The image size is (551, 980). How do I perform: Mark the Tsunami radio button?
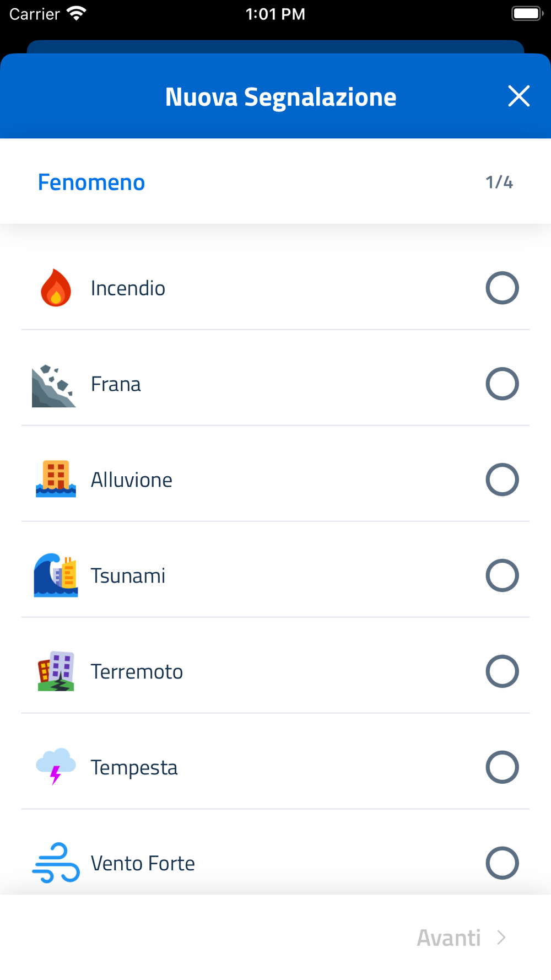point(502,575)
